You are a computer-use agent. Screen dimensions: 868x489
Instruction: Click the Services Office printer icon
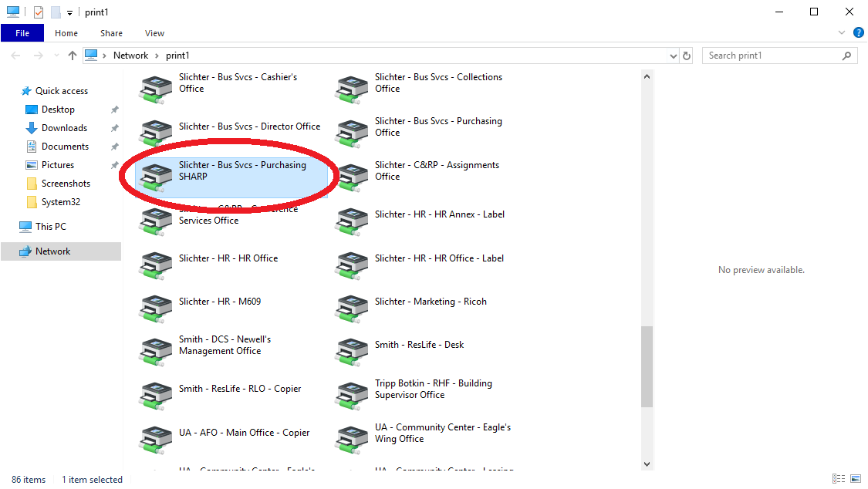[156, 221]
